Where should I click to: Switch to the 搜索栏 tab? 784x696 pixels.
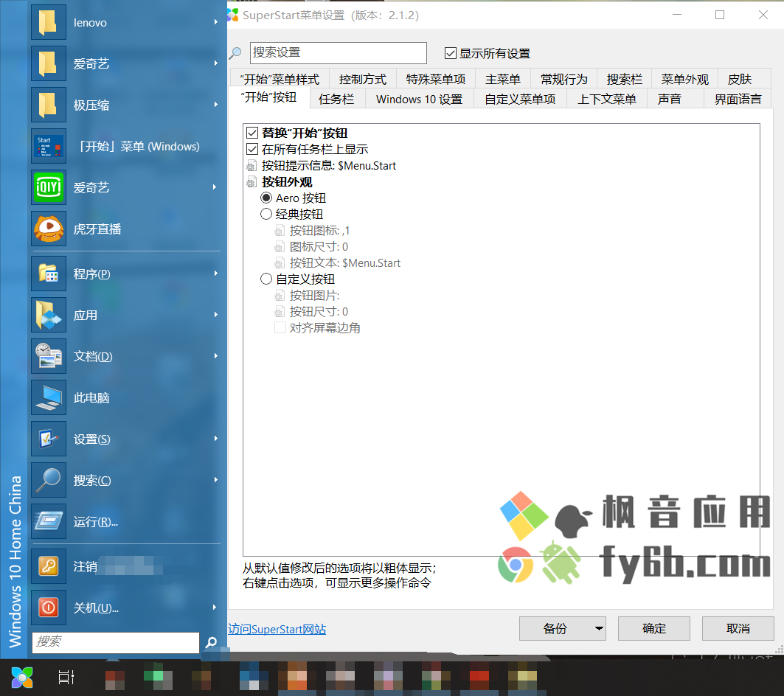point(625,80)
